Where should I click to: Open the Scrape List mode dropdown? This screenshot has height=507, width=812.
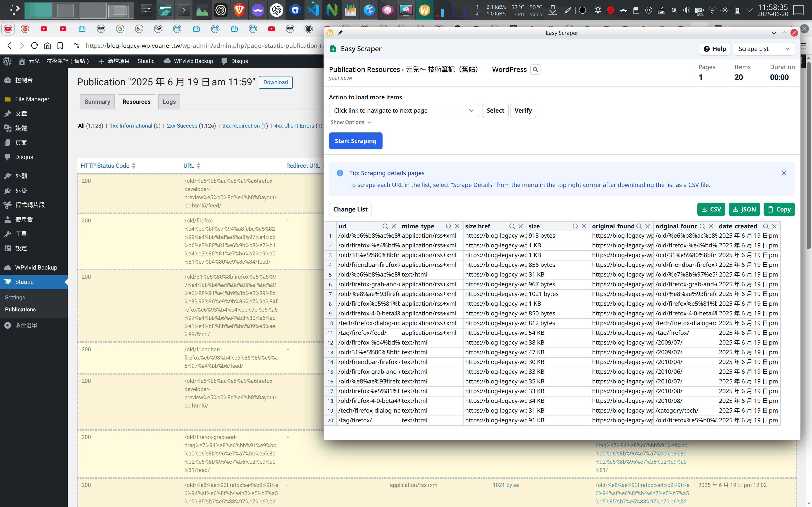(764, 49)
